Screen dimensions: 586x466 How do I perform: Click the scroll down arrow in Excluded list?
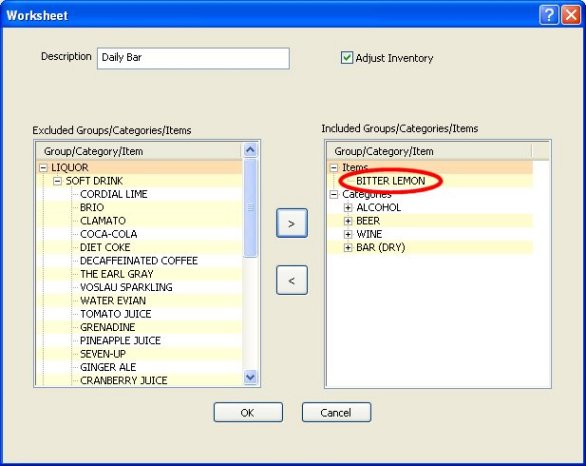[250, 377]
